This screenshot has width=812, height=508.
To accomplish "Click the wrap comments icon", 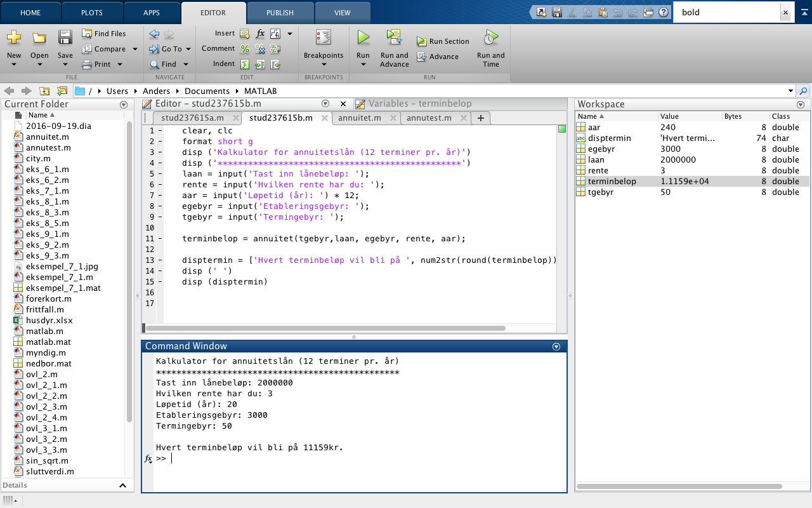I will coord(275,49).
